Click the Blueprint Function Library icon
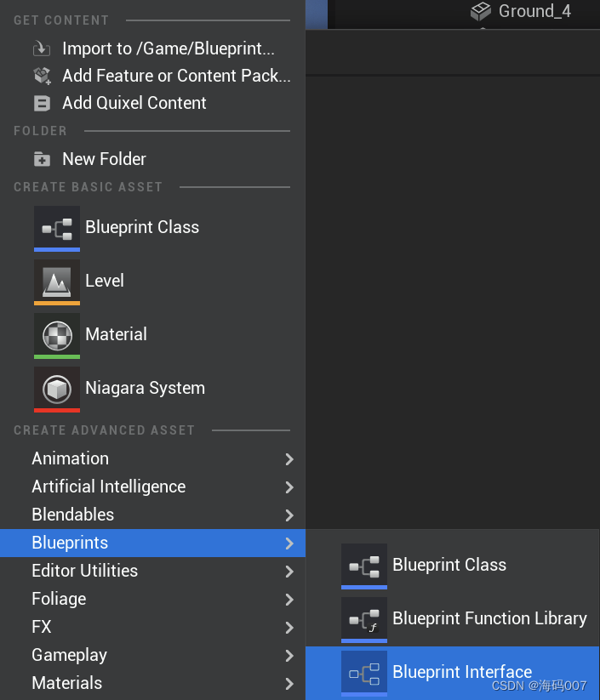600x700 pixels. click(364, 620)
